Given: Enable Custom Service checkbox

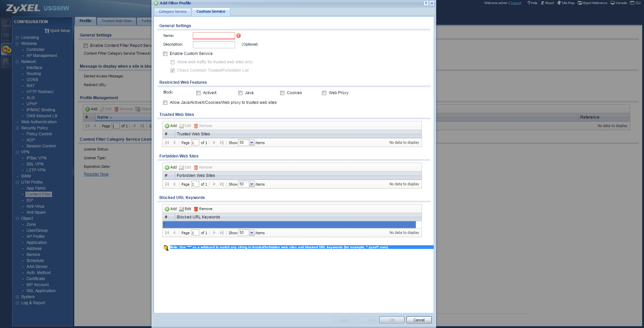Looking at the screenshot, I should 165,54.
